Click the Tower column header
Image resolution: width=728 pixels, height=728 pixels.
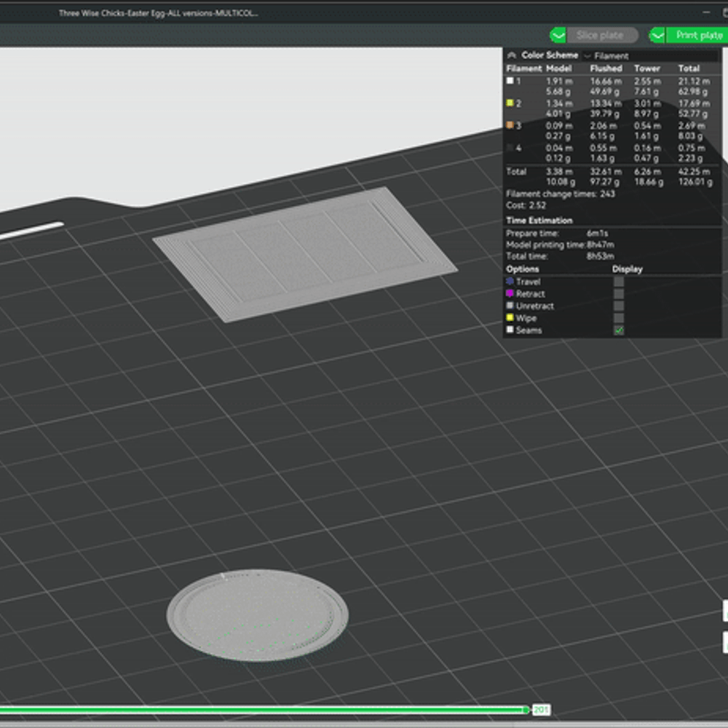tap(646, 68)
